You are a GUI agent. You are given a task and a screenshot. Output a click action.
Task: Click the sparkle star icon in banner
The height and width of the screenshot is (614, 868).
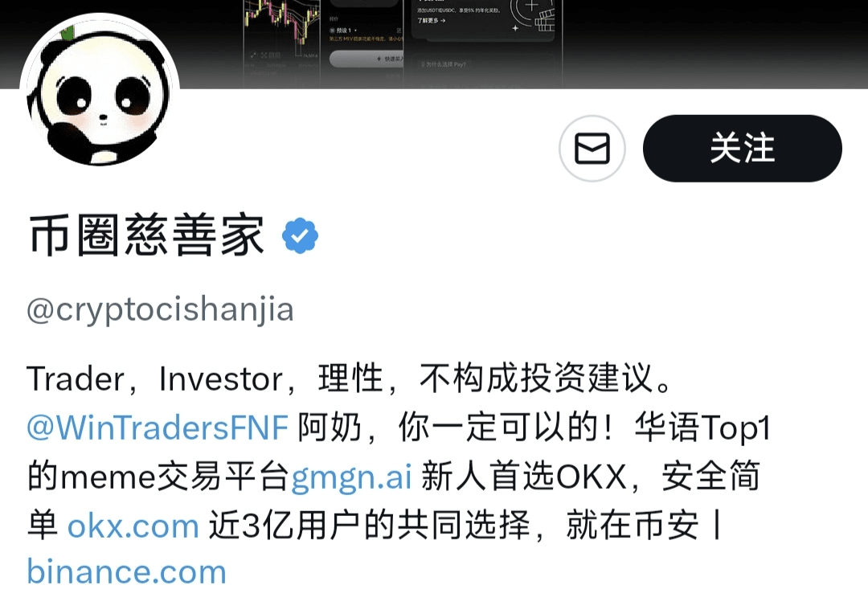515,27
